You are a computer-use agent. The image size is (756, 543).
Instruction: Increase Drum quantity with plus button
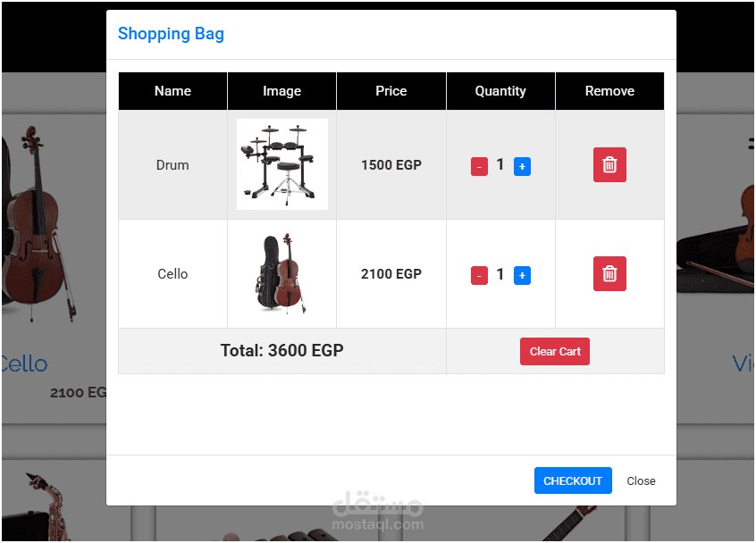pyautogui.click(x=522, y=166)
